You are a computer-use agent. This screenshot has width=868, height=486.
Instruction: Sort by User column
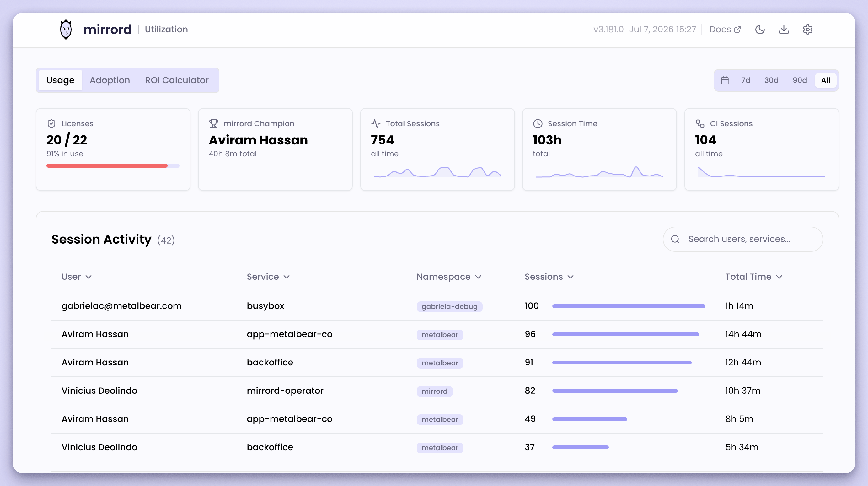[x=77, y=277]
